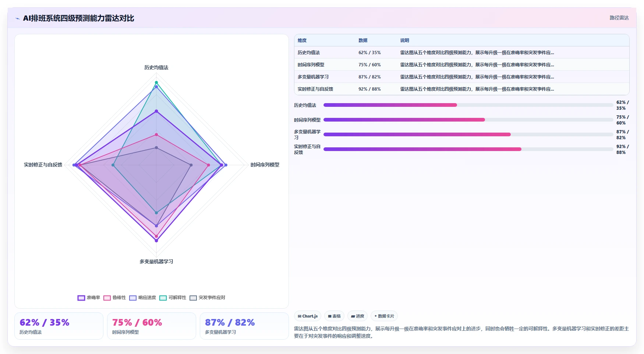Select the 进度 tag chip
The image size is (644, 354).
pyautogui.click(x=357, y=316)
